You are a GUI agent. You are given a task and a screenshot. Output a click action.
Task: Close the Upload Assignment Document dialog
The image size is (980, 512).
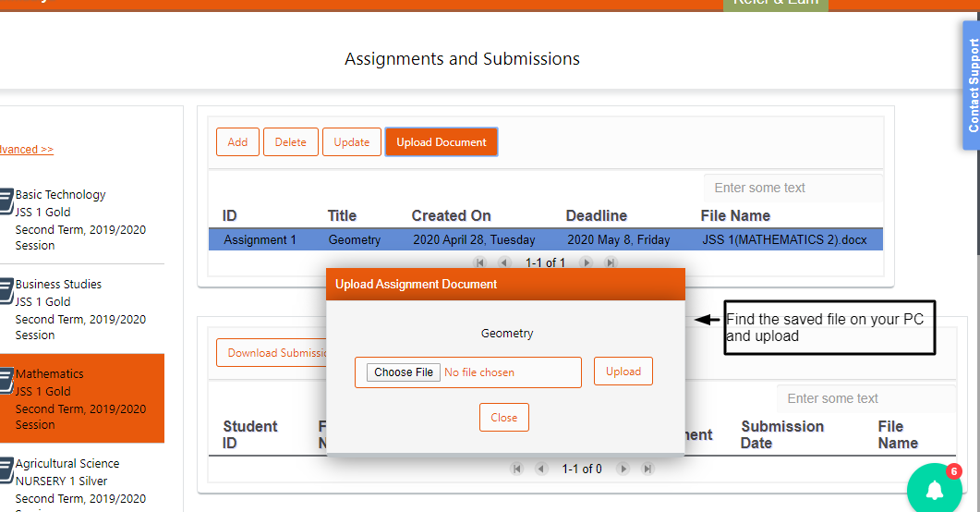coord(503,418)
